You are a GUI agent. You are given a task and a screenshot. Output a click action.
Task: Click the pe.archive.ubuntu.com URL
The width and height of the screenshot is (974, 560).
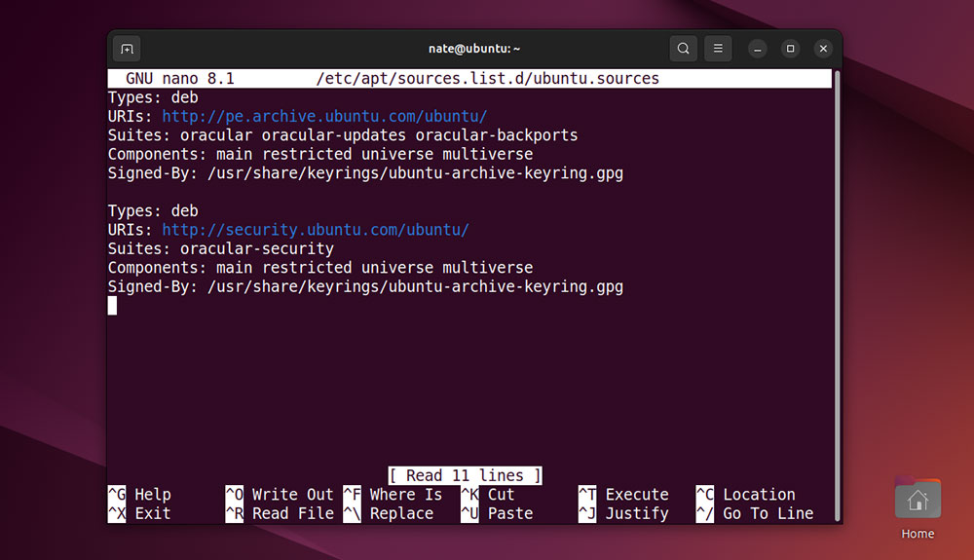324,117
